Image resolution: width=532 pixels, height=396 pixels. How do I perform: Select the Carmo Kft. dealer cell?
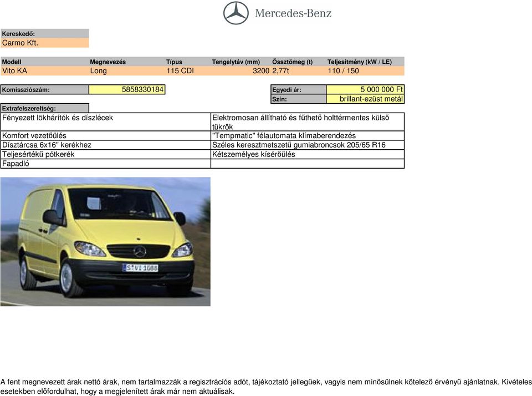click(x=44, y=43)
